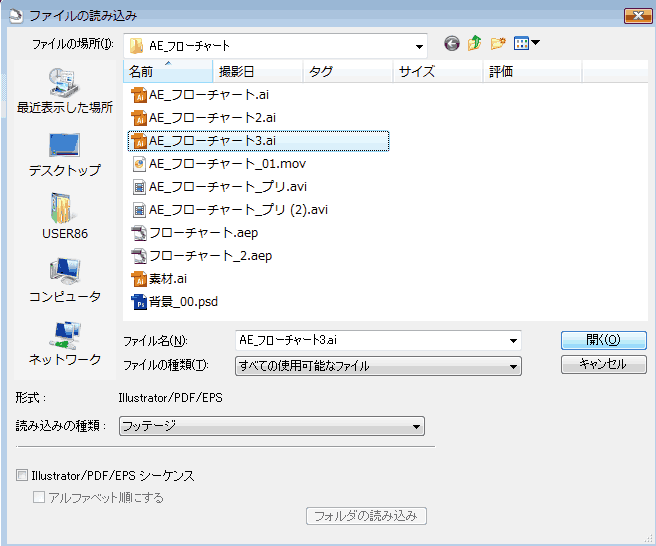Click the Illustrator icon of AE_フローチャート2.ai
Image resolution: width=656 pixels, height=546 pixels.
pos(139,118)
